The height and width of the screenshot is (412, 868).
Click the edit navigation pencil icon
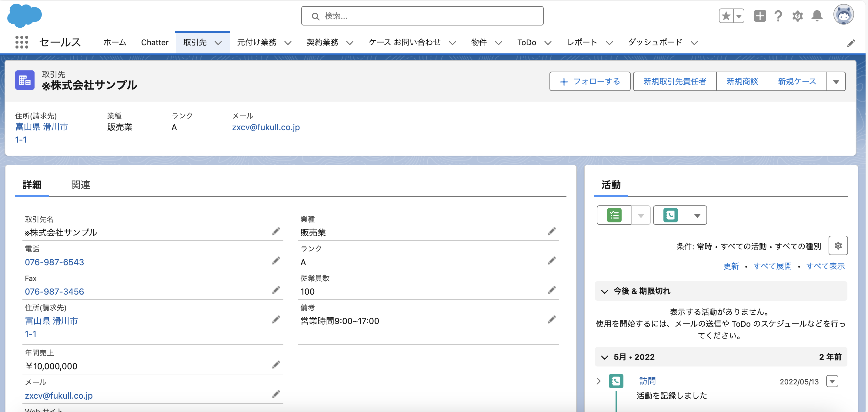click(851, 43)
